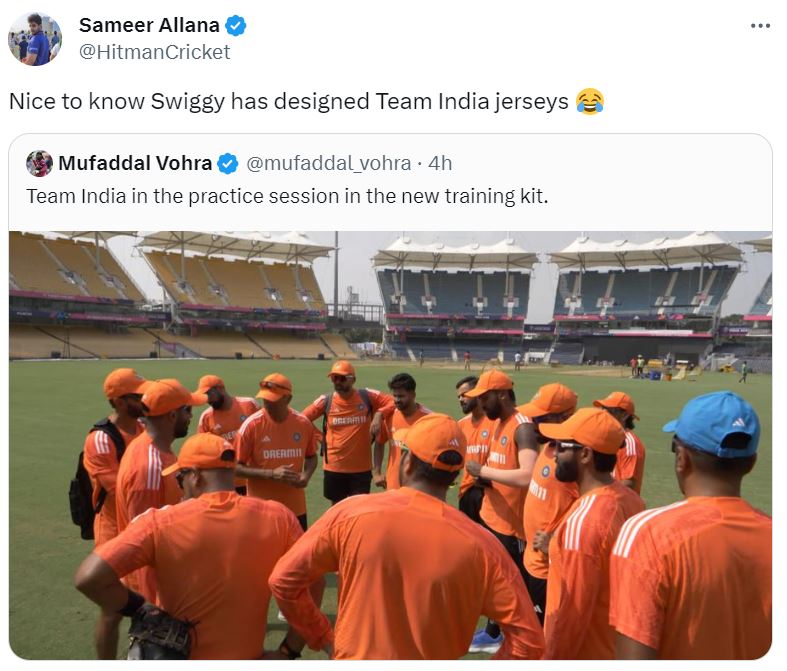Click the Sameer Allana display name
Image resolution: width=787 pixels, height=671 pixels.
point(150,25)
